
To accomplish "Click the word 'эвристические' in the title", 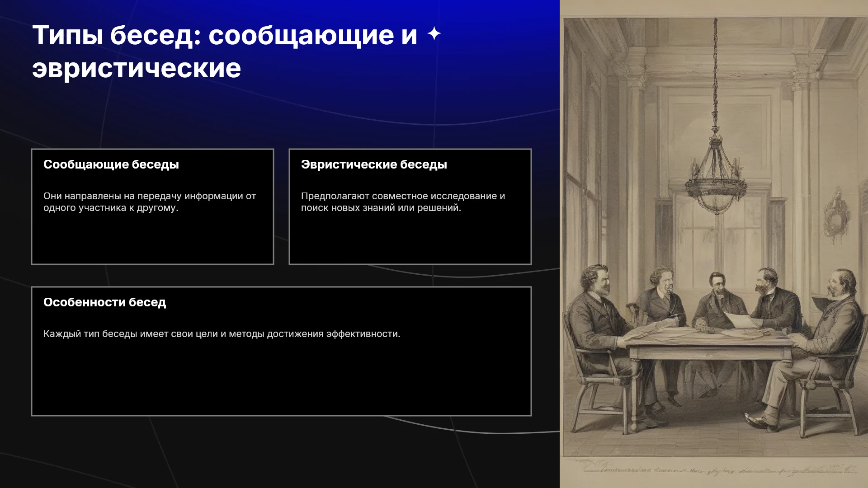I will pyautogui.click(x=137, y=69).
